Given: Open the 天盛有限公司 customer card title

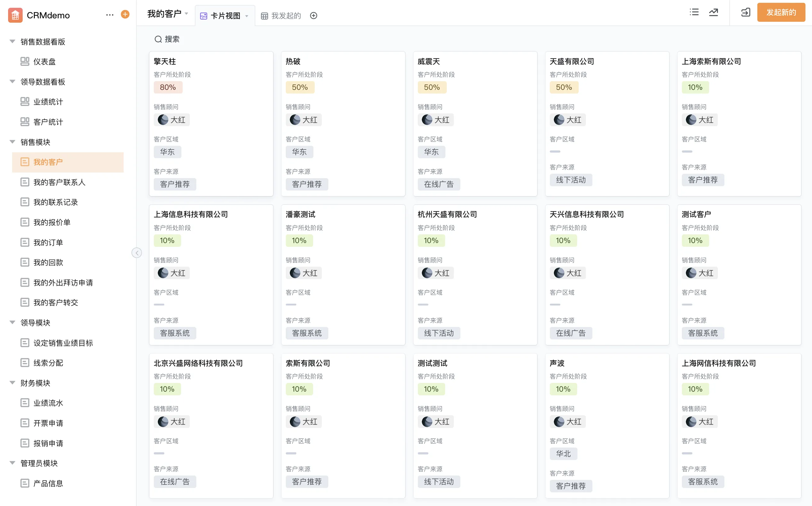Looking at the screenshot, I should click(572, 62).
